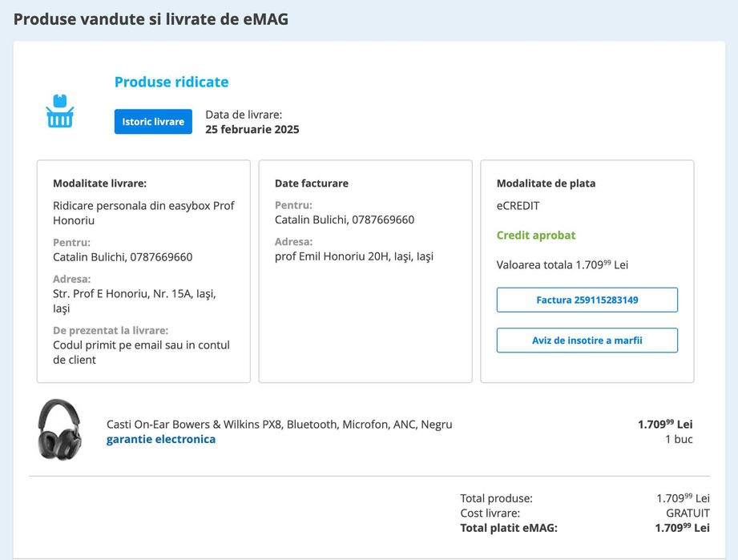738x560 pixels.
Task: Click the address Str. Prof E Honoriu, Nr. 15A
Action: [x=134, y=300]
